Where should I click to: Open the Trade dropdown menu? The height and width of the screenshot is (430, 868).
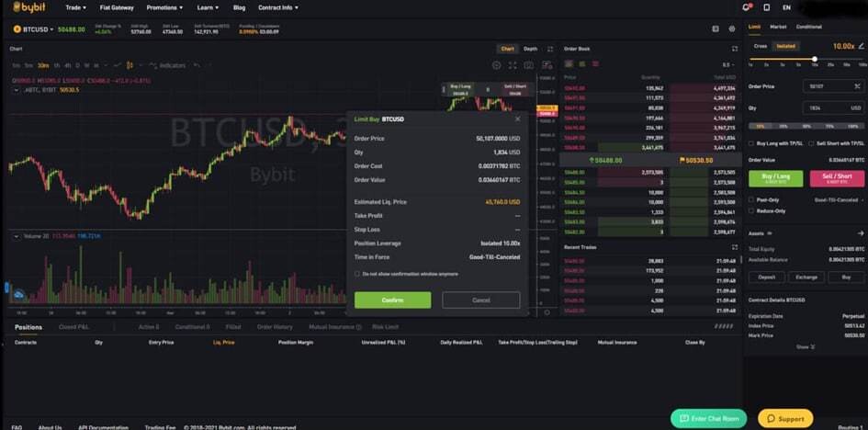(x=76, y=7)
